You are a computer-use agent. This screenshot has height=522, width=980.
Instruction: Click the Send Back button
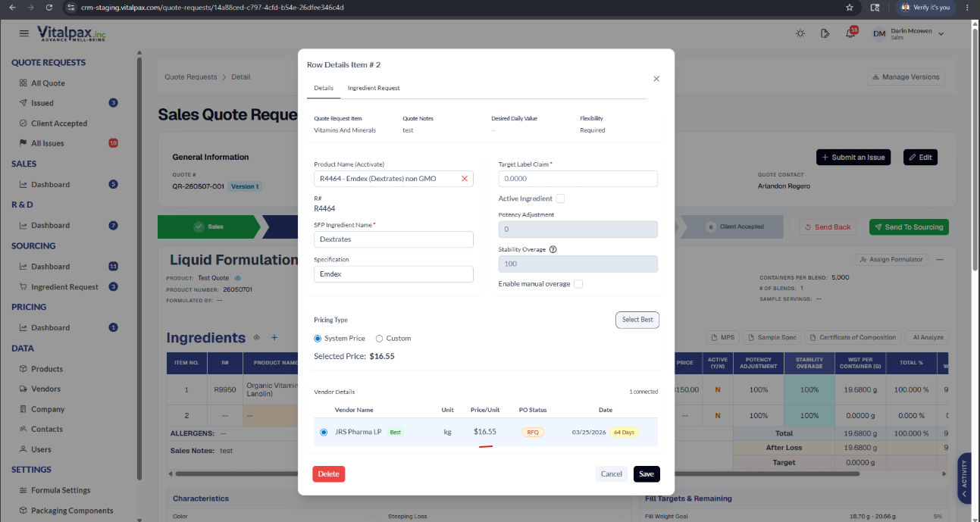coord(828,227)
